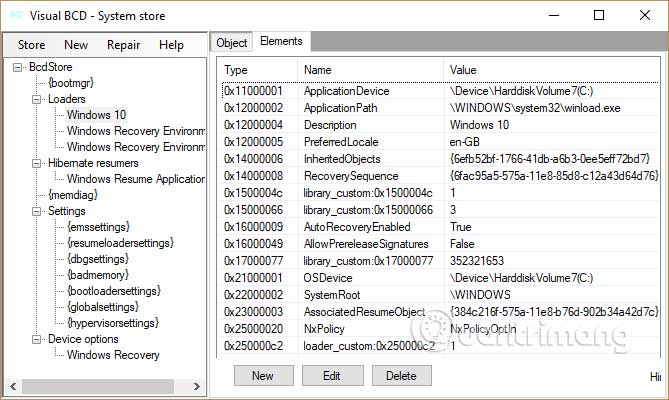Image resolution: width=669 pixels, height=400 pixels.
Task: Switch to the Object tab
Action: [x=231, y=43]
